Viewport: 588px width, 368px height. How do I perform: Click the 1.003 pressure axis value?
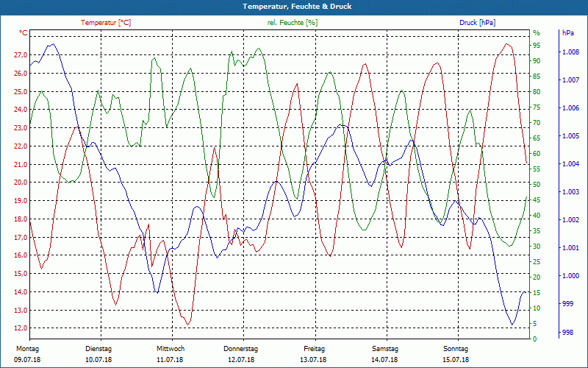click(x=570, y=192)
